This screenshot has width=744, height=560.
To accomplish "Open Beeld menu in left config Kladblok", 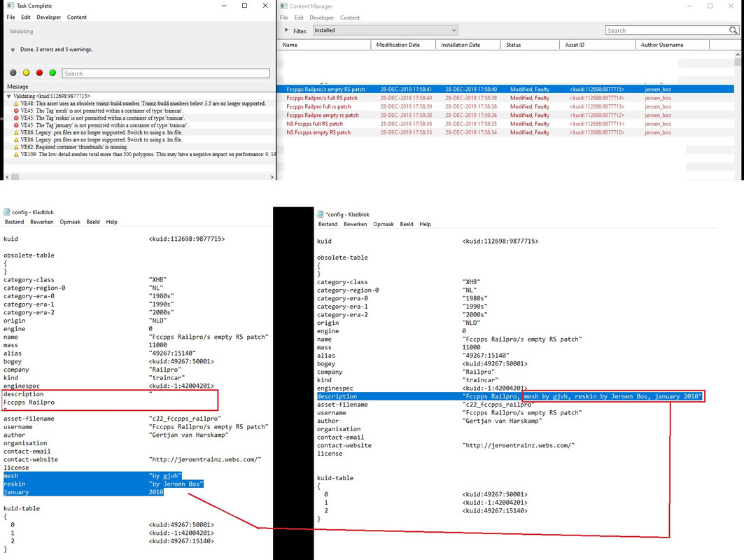I will [x=93, y=222].
